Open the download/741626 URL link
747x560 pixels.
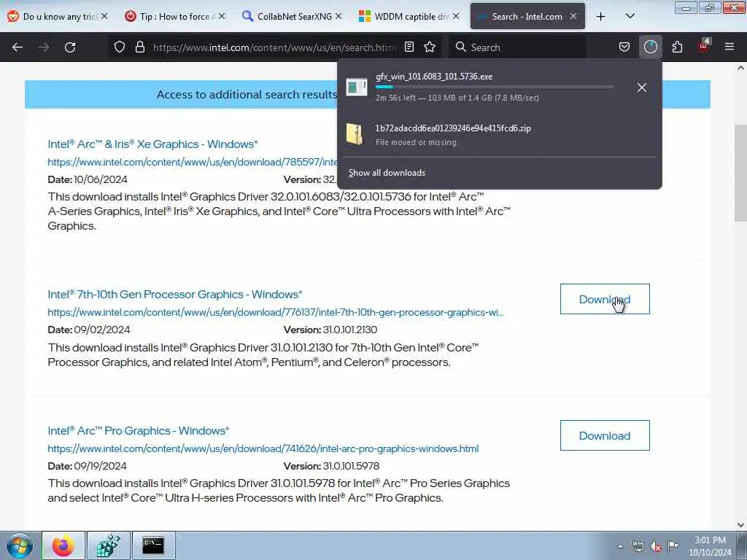click(263, 448)
